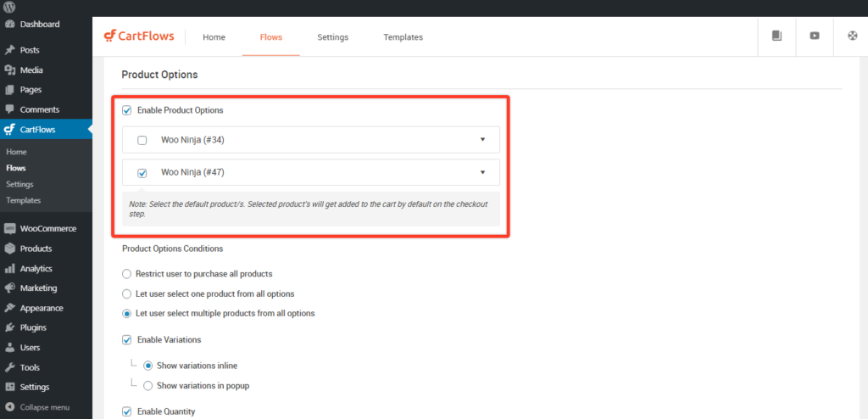Viewport: 868px width, 419px height.
Task: Check the Woo Ninja (#34) checkbox
Action: 142,140
